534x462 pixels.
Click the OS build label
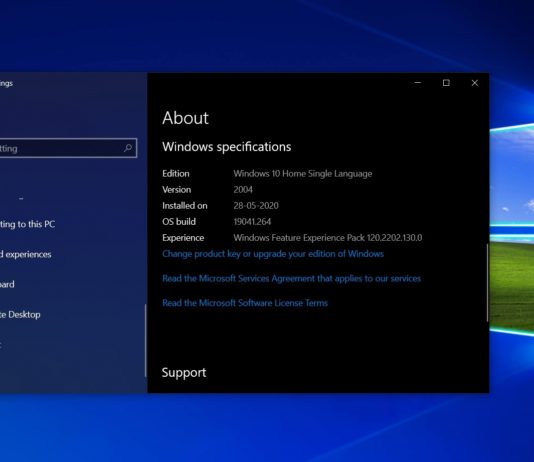point(179,222)
